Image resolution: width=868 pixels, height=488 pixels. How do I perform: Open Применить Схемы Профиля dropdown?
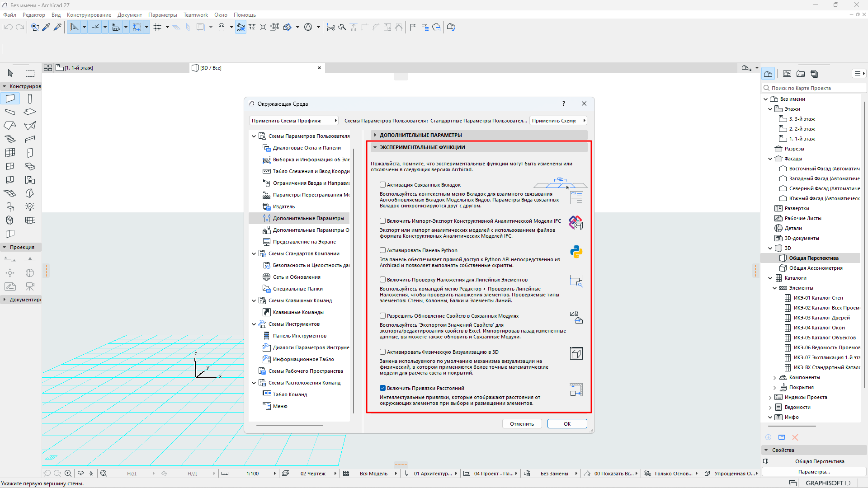coord(294,121)
